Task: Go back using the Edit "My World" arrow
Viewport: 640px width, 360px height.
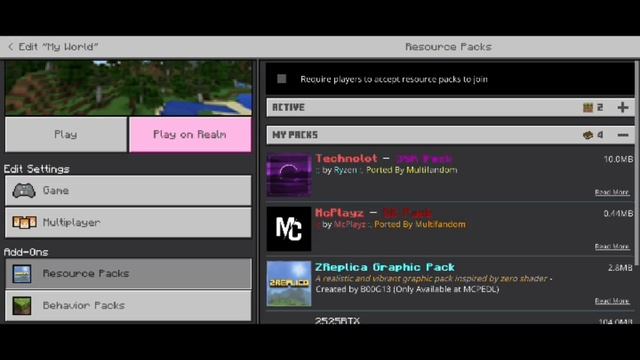Action: (x=11, y=47)
